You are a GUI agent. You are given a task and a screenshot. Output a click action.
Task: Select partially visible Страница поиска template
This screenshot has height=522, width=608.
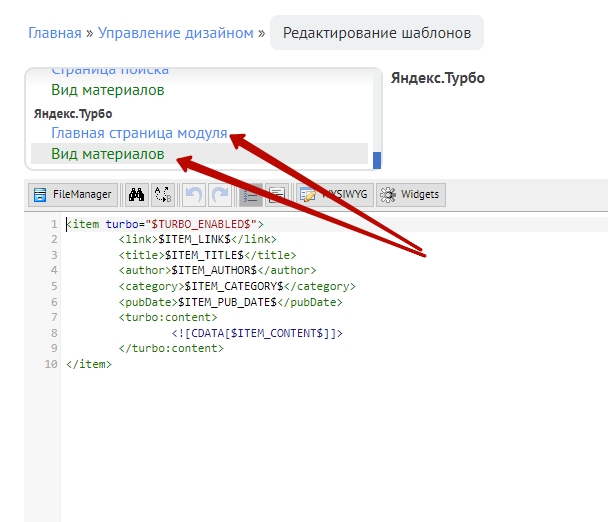tap(109, 71)
